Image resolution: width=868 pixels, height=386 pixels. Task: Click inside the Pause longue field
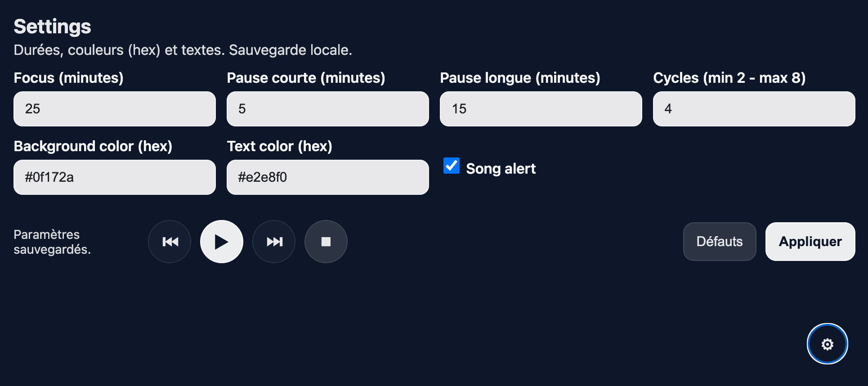[x=541, y=108]
